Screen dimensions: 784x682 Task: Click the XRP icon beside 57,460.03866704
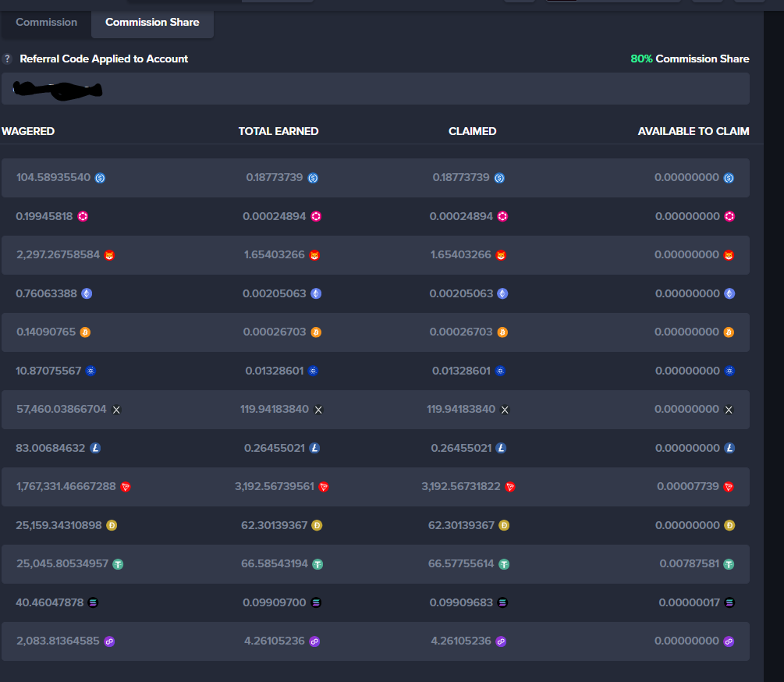116,410
